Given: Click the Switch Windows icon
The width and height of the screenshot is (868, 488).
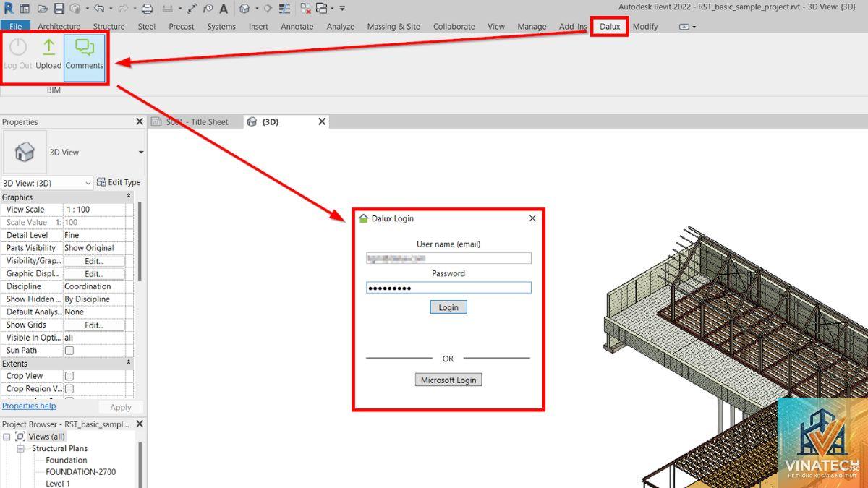Looking at the screenshot, I should (322, 9).
